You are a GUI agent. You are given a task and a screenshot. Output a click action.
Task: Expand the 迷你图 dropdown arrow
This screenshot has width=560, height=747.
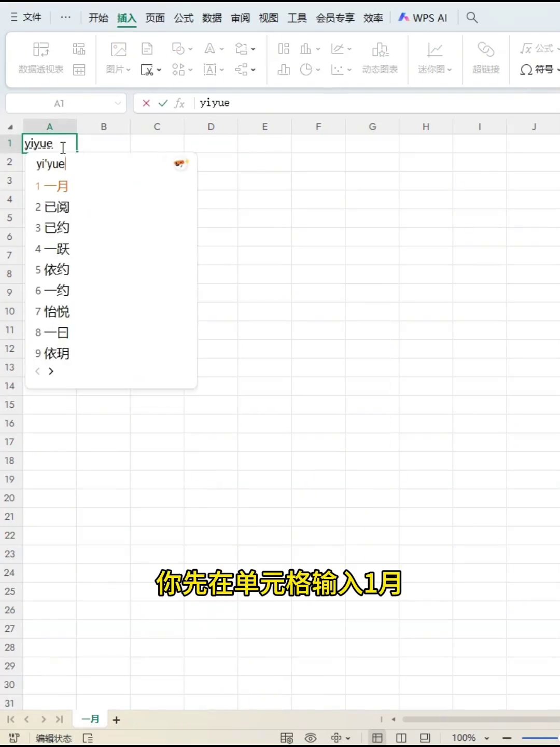[450, 70]
